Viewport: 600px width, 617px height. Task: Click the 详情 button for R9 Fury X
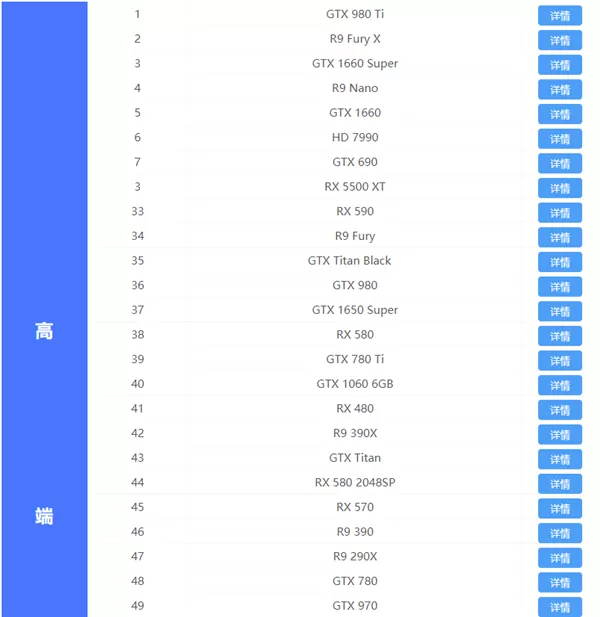tap(559, 40)
